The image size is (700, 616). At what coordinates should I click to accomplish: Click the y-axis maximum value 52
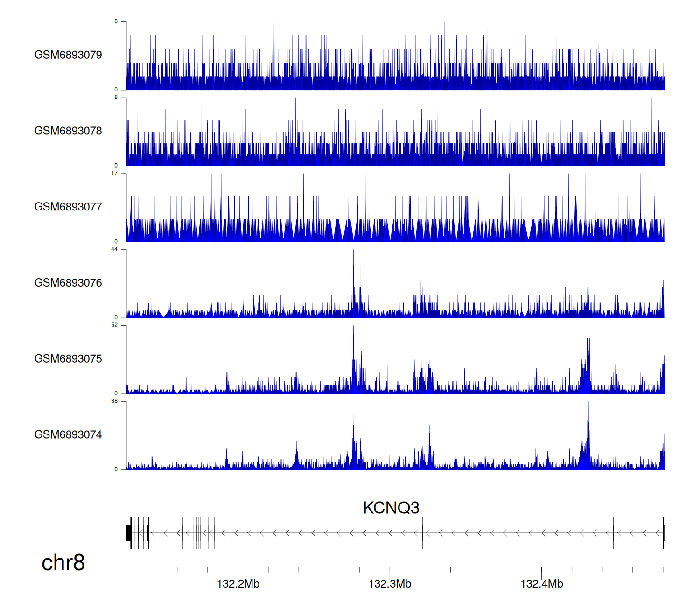coord(114,325)
